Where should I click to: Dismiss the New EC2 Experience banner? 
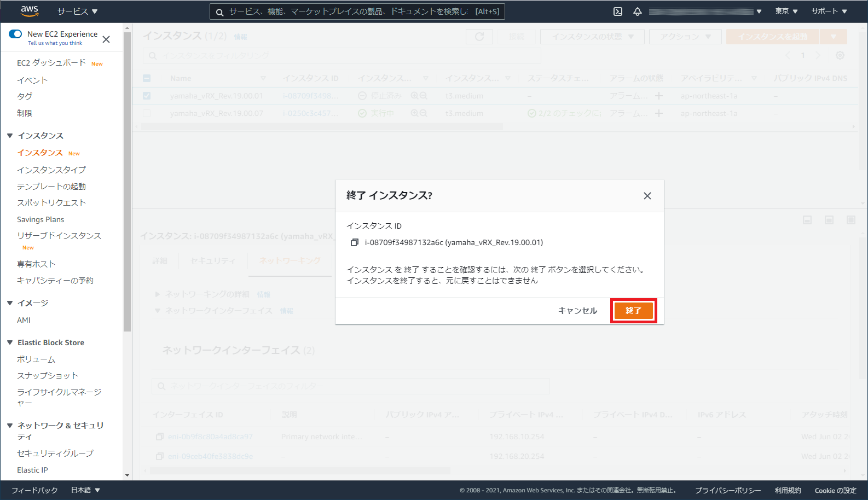[x=106, y=39]
